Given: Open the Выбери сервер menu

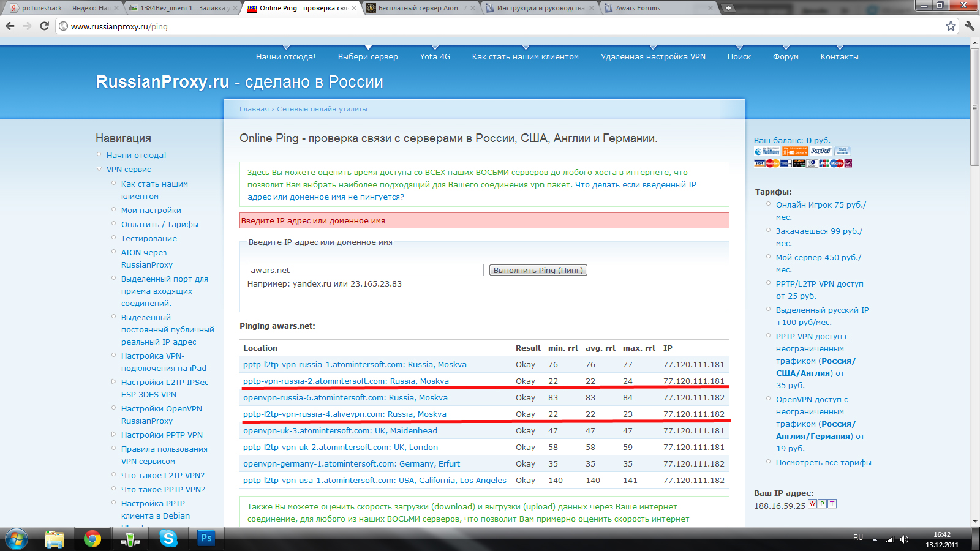Looking at the screenshot, I should (368, 56).
